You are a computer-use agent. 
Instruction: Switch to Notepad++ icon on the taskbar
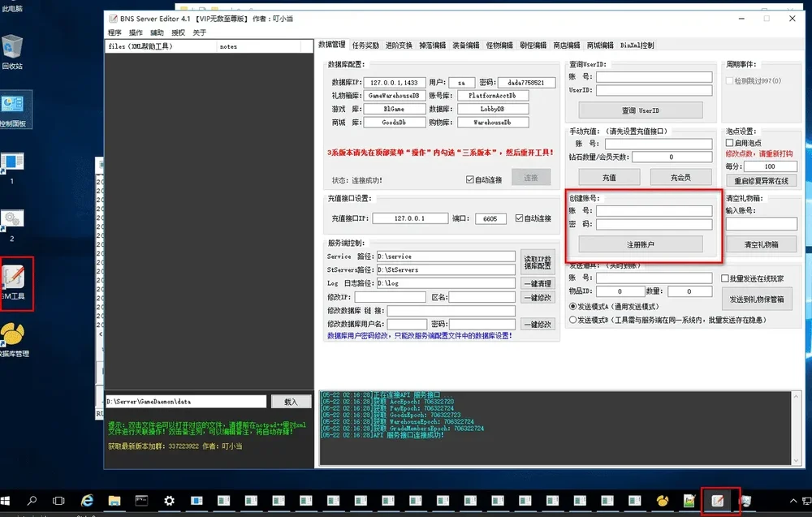pyautogui.click(x=689, y=501)
